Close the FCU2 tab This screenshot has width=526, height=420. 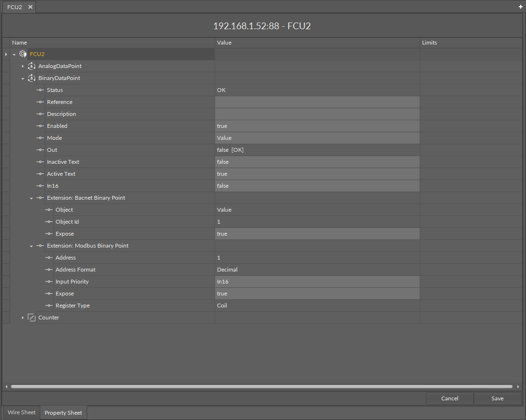click(30, 7)
